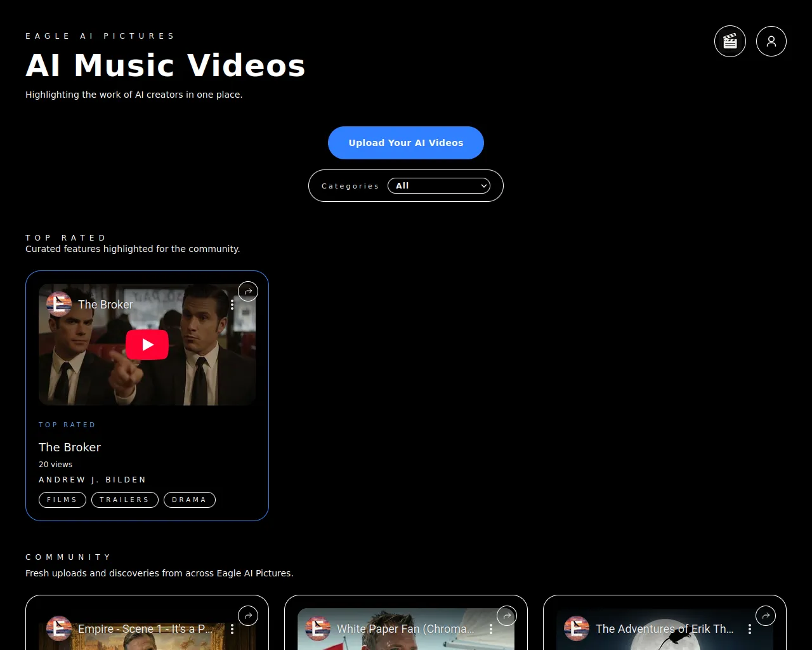Play The Broker video via YouTube play button
Screen dimensions: 812x650
(147, 344)
